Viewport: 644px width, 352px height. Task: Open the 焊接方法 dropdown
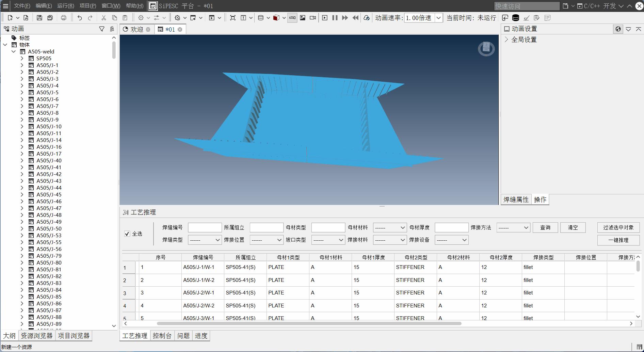(x=513, y=227)
